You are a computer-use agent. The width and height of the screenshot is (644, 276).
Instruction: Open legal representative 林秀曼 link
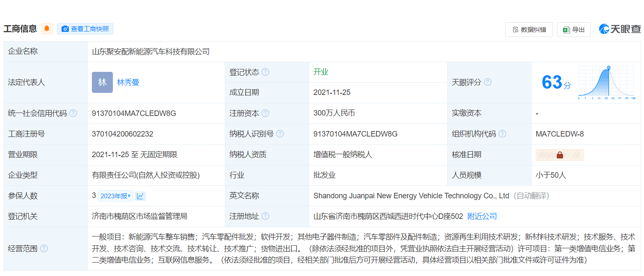128,82
